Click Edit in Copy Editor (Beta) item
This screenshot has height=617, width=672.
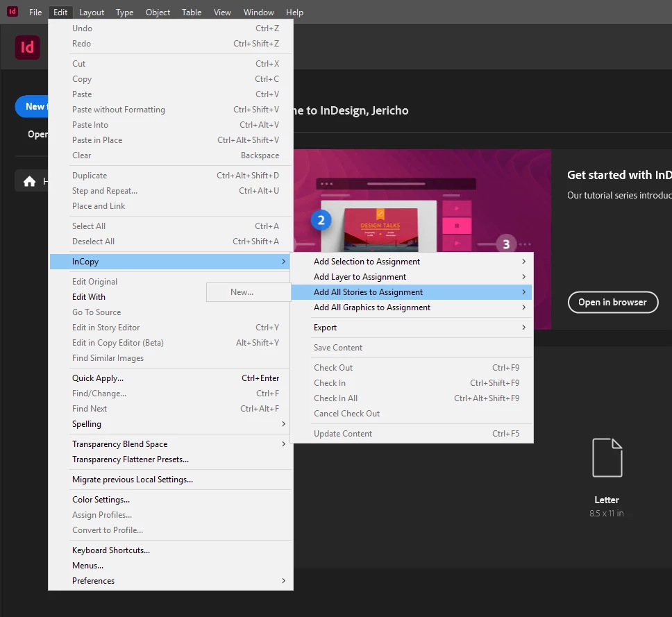170,343
